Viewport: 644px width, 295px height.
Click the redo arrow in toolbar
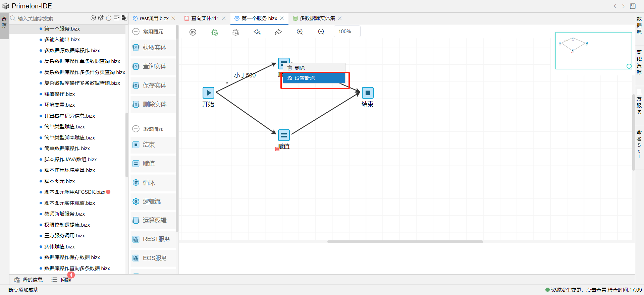[x=278, y=32]
